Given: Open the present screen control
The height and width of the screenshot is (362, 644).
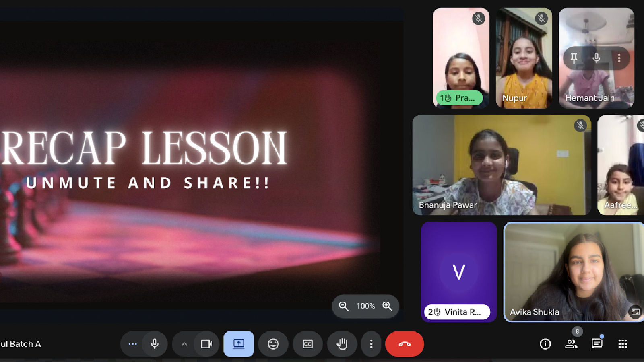Looking at the screenshot, I should (239, 344).
